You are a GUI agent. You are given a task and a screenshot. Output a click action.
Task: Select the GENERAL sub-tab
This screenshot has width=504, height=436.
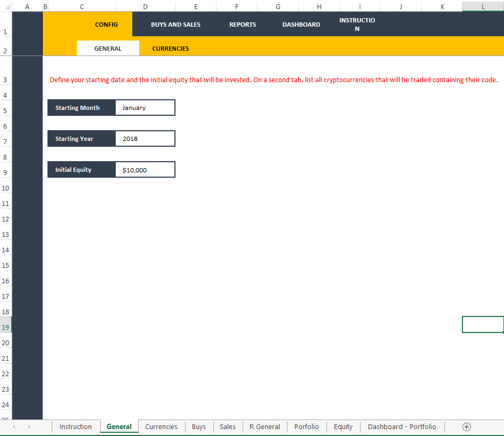pyautogui.click(x=108, y=49)
